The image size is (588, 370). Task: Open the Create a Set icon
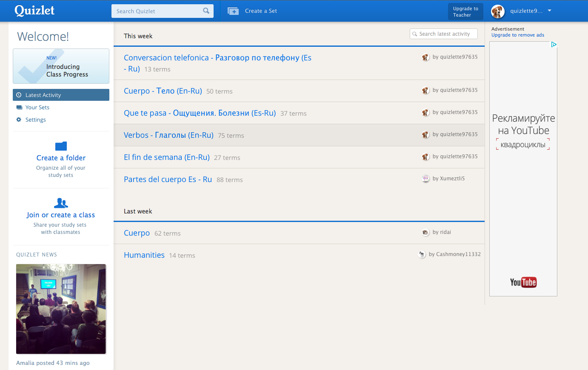click(x=233, y=11)
